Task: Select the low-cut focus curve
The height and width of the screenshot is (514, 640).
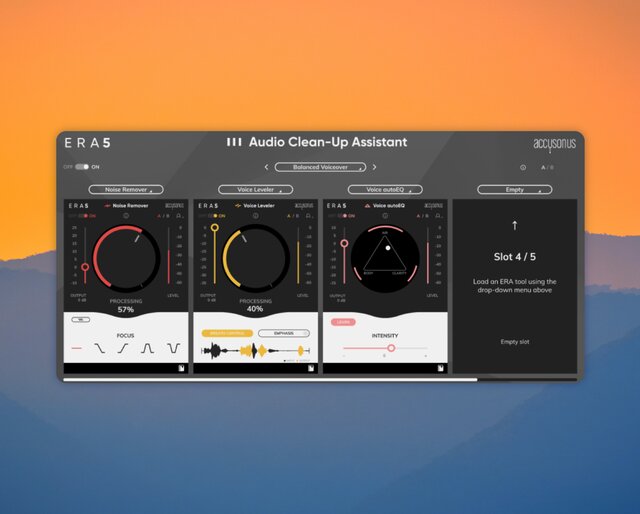Action: (x=123, y=348)
